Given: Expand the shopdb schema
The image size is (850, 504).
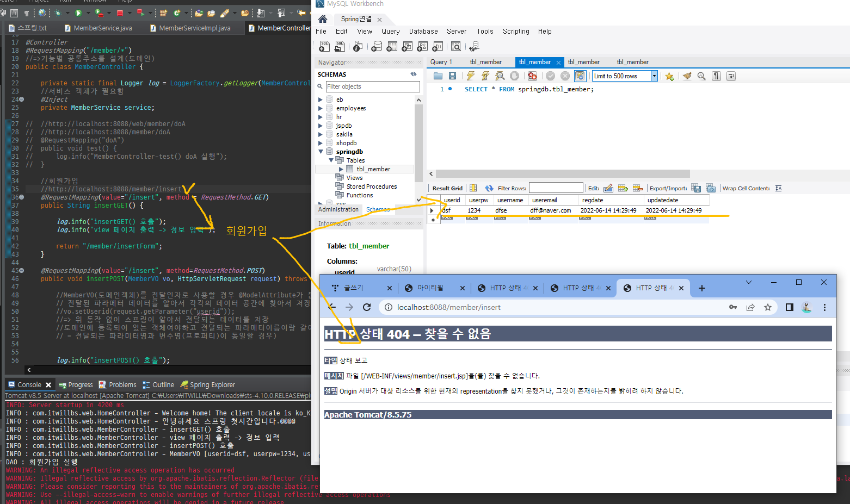Looking at the screenshot, I should 321,143.
